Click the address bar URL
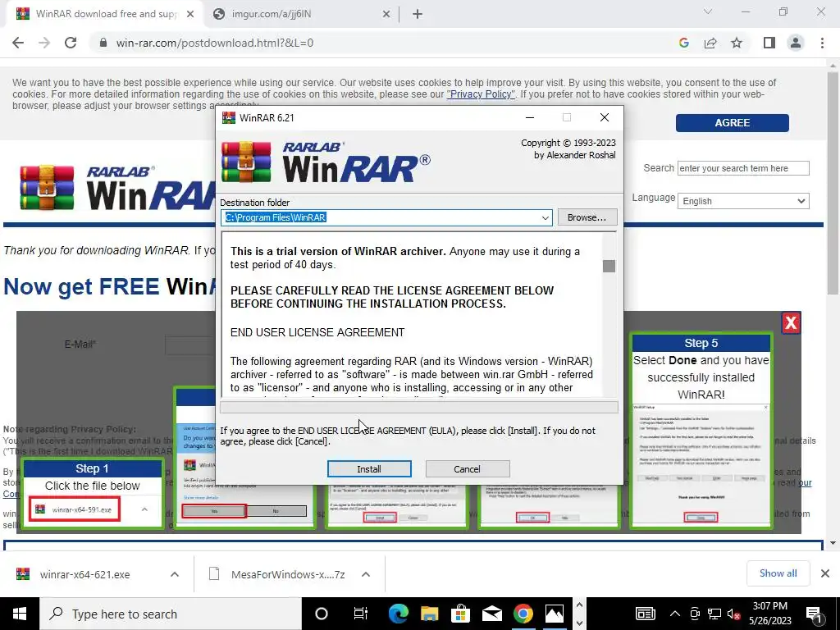This screenshot has width=840, height=630. pos(215,43)
